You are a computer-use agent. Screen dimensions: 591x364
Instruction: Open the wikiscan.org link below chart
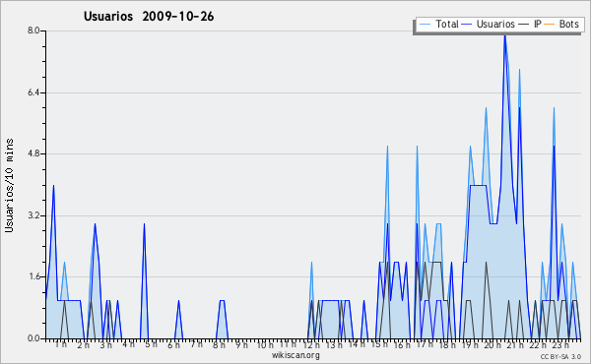pyautogui.click(x=295, y=355)
